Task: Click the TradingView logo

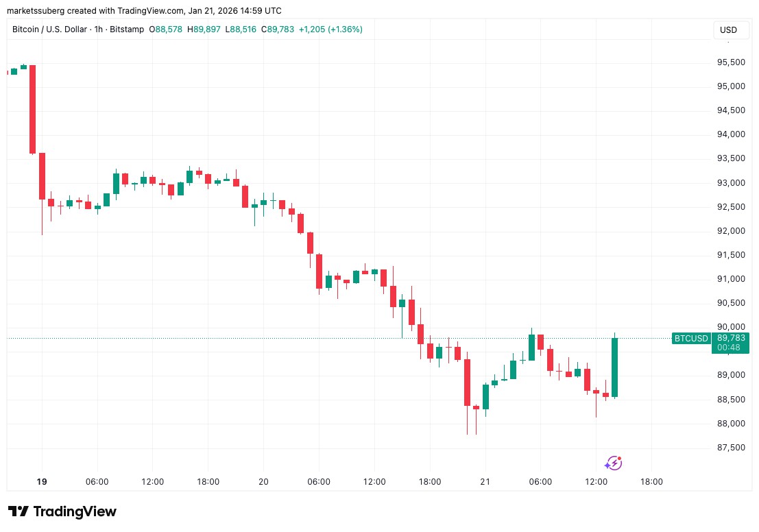Action: coord(62,511)
